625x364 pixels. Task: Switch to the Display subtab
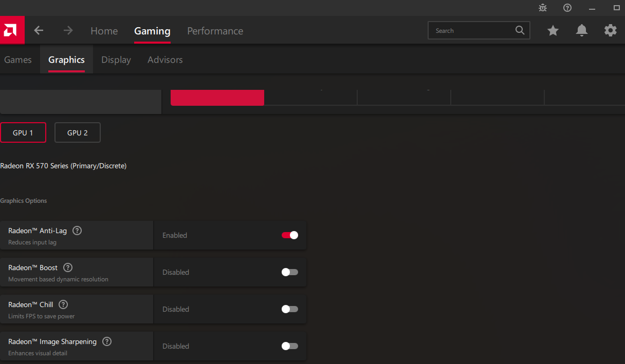(116, 60)
